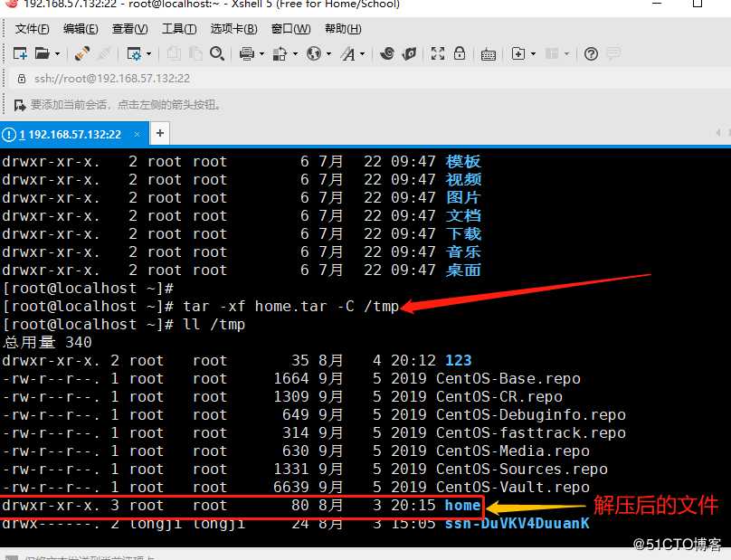Click the tab status exclamation icon

9,135
